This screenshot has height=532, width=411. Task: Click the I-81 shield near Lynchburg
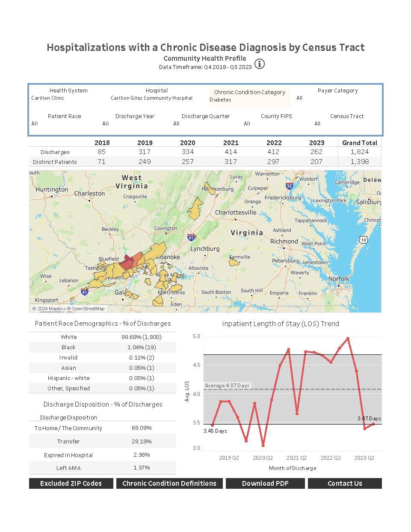(x=191, y=237)
